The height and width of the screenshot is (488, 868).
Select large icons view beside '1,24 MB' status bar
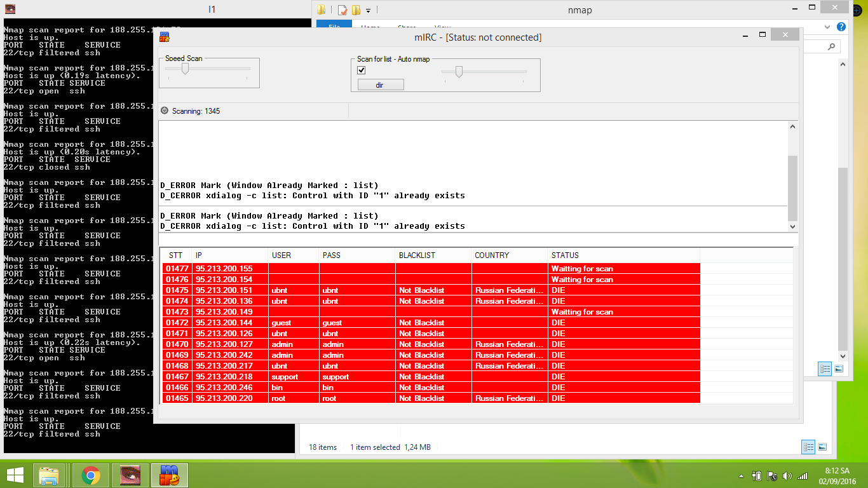click(822, 447)
